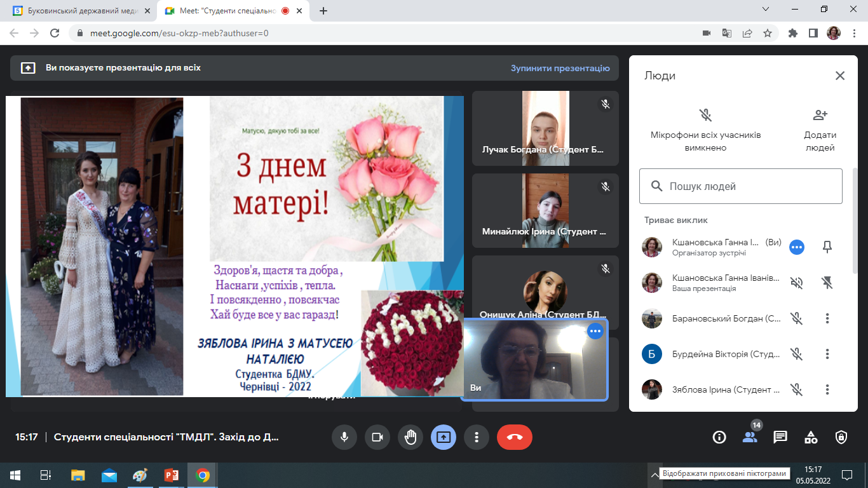The width and height of the screenshot is (868, 488).
Task: Open Google Translate icon in address bar
Action: pyautogui.click(x=727, y=33)
